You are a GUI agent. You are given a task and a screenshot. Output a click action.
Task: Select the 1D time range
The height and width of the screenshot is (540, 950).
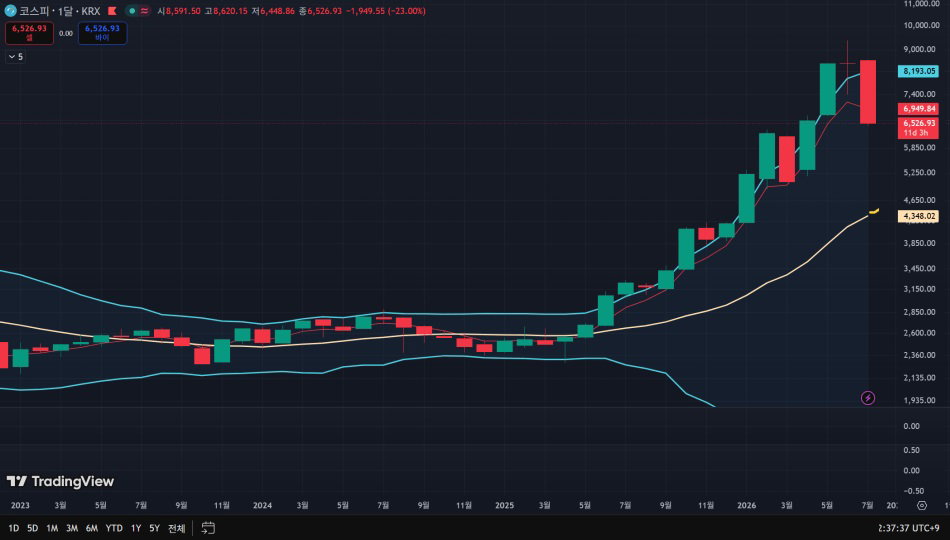coord(13,528)
